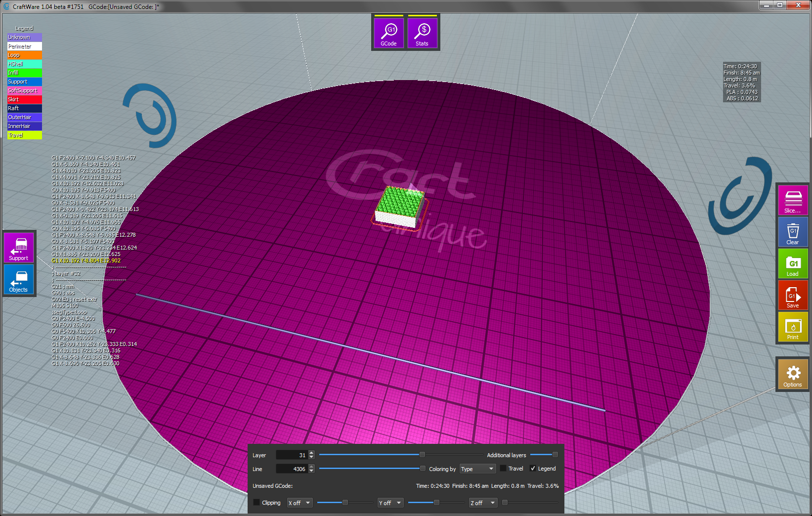The width and height of the screenshot is (812, 516).
Task: Select the Infill legend entry
Action: pyautogui.click(x=24, y=73)
